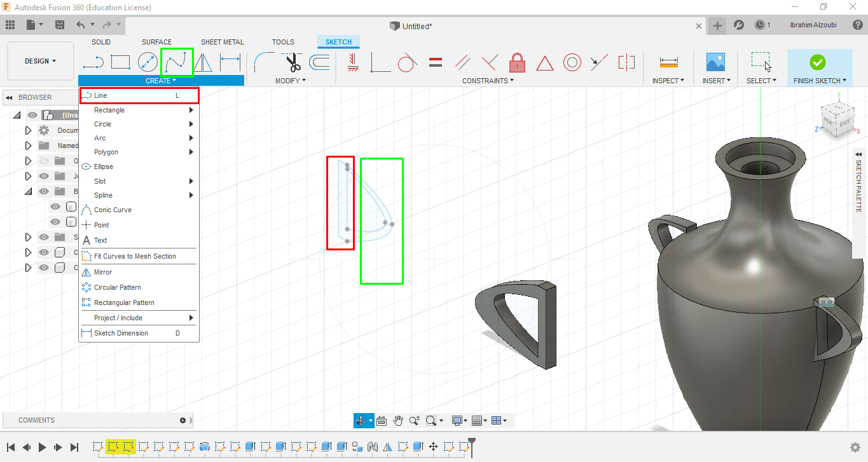
Task: Apply the Midpoint triangle constraint
Action: (x=544, y=62)
